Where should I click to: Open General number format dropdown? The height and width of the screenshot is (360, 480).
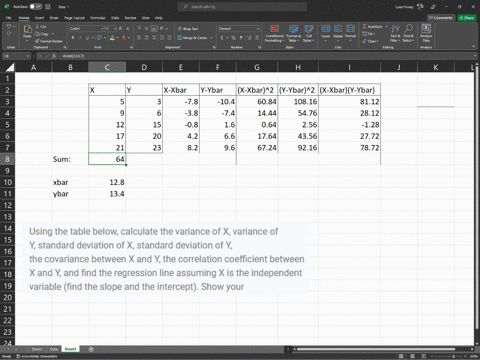[x=258, y=29]
